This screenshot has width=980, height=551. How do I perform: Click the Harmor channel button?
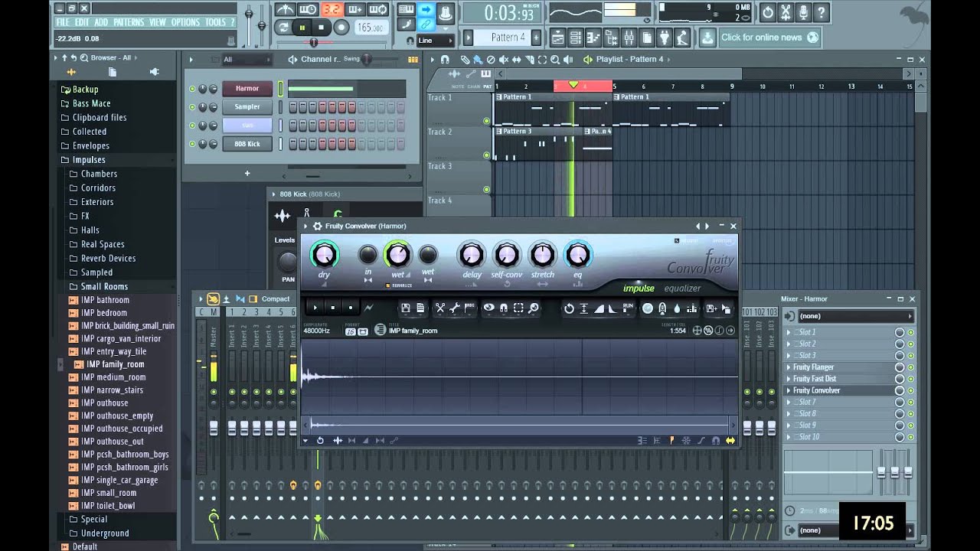247,89
